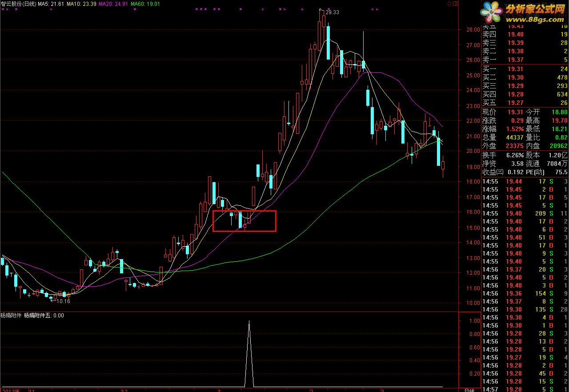
Task: Click the 涨跌 0.29 change value
Action: (517, 120)
